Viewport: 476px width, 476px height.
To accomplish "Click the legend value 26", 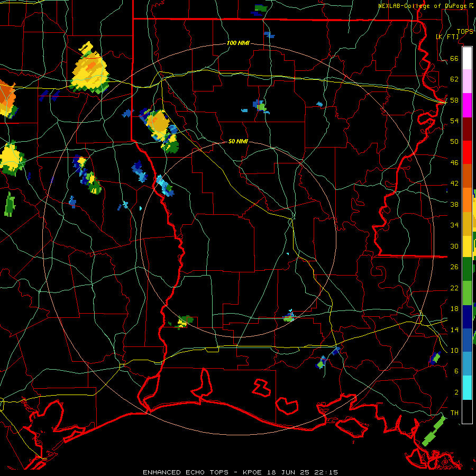I will [454, 267].
